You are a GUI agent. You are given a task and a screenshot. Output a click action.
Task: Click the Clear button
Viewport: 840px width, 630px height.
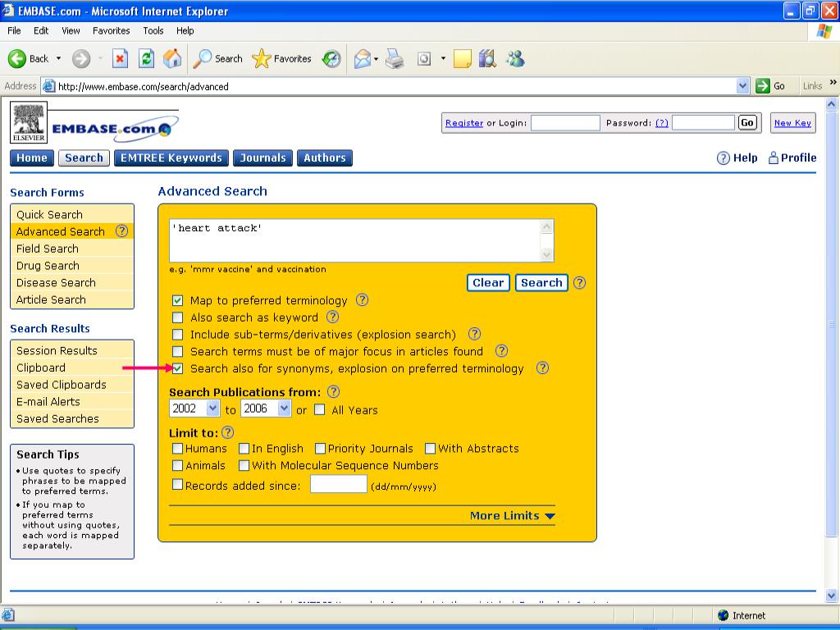[x=488, y=283]
